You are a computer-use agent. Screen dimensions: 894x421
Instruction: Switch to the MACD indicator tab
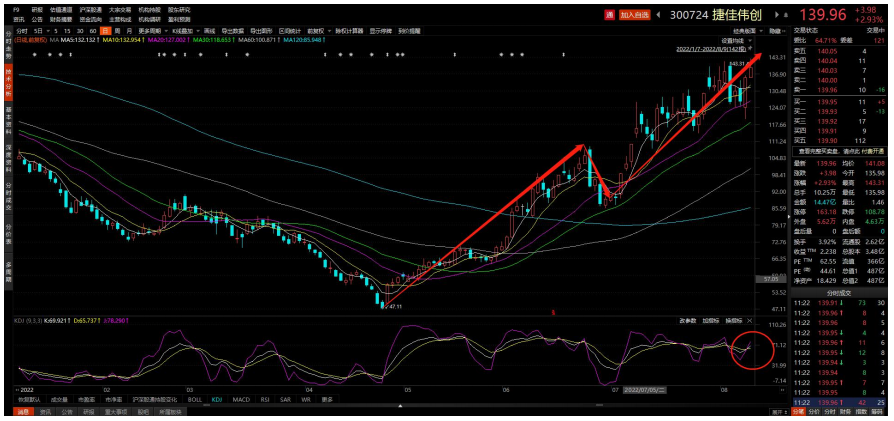pyautogui.click(x=241, y=399)
